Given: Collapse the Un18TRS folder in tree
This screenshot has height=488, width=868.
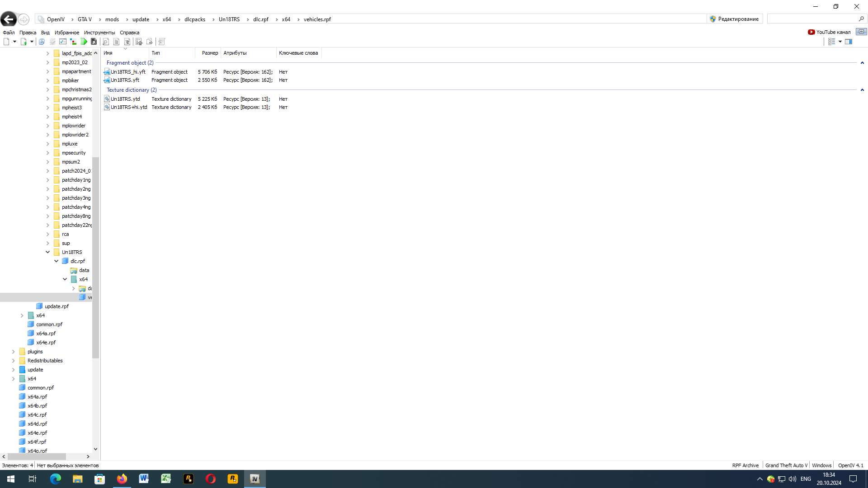Looking at the screenshot, I should (47, 252).
